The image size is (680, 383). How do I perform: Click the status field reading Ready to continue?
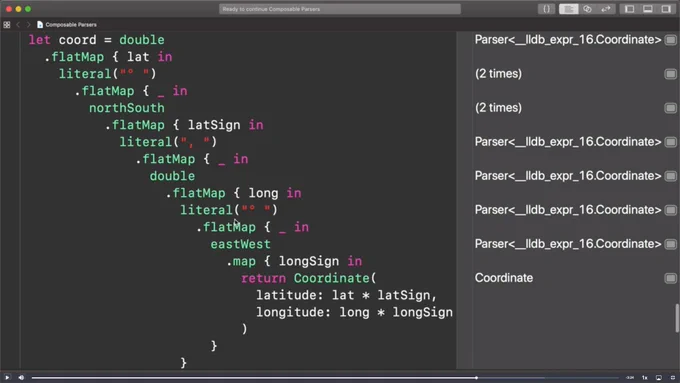coord(340,9)
